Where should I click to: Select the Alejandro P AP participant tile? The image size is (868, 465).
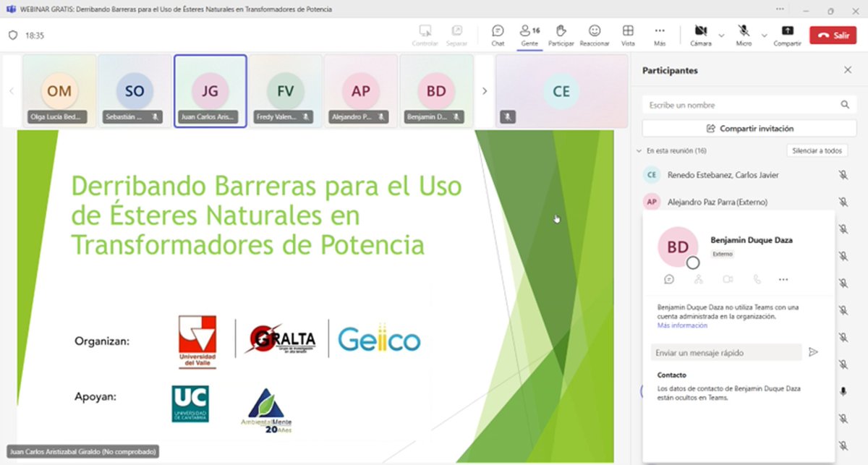pyautogui.click(x=360, y=90)
